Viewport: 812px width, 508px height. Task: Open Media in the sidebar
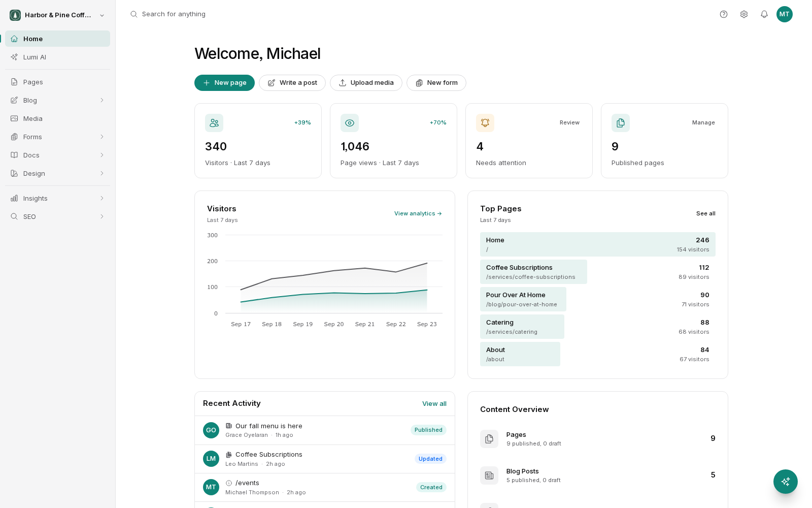tap(57, 118)
